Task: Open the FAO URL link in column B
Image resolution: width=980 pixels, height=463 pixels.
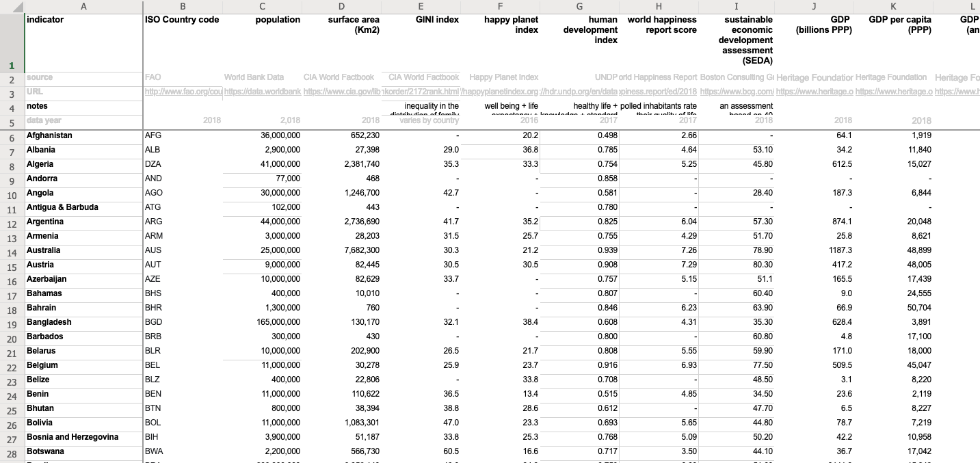Action: [183, 92]
